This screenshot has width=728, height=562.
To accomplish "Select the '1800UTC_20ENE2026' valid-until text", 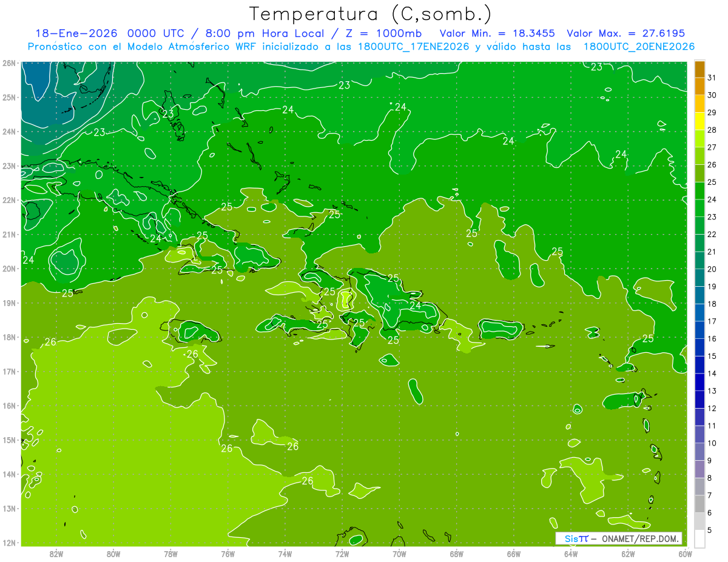I will point(639,47).
